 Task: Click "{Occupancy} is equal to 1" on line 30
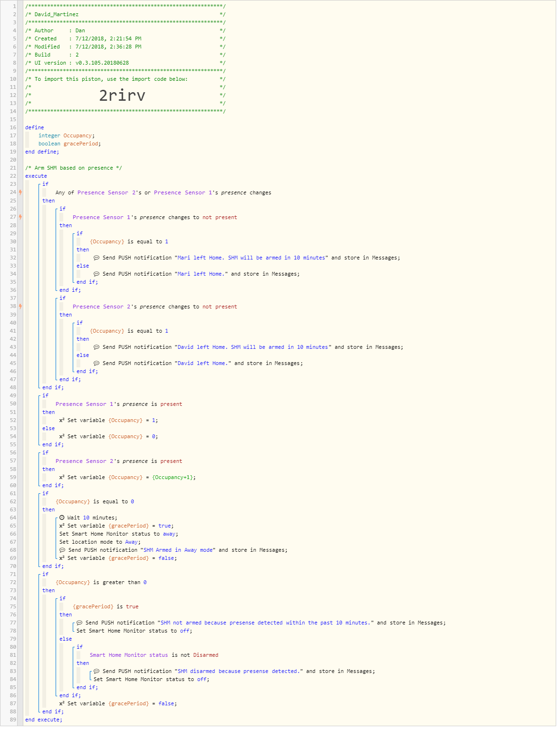pos(129,241)
